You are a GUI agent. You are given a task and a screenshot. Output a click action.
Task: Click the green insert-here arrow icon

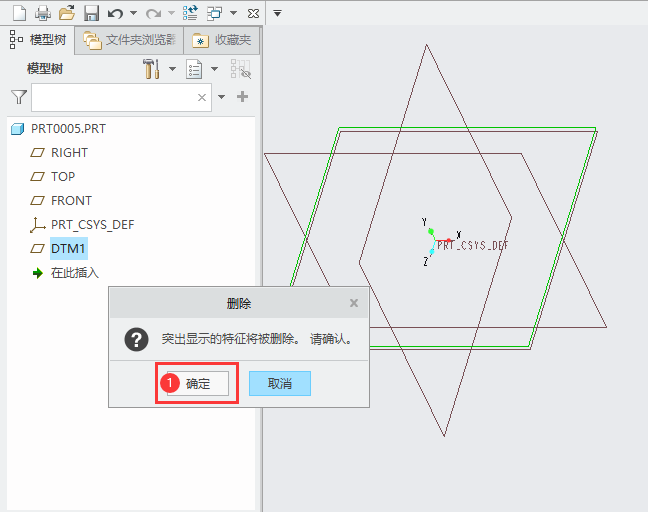(38, 273)
